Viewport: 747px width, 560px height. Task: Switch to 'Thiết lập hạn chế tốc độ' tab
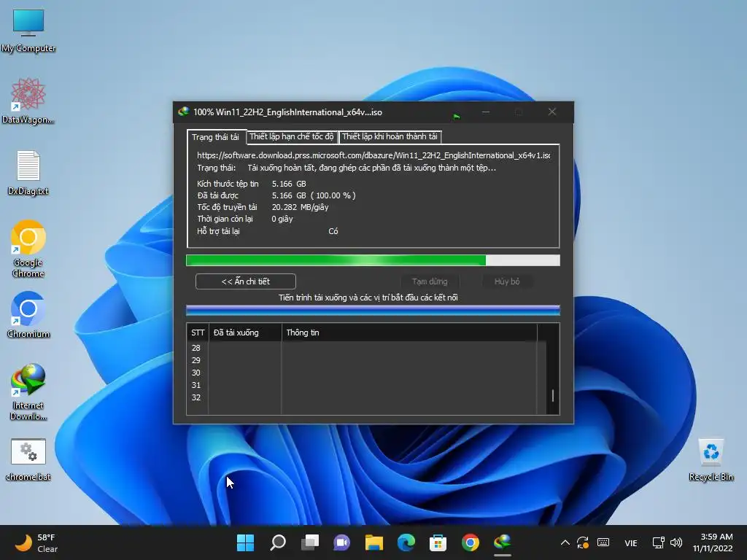click(x=292, y=136)
